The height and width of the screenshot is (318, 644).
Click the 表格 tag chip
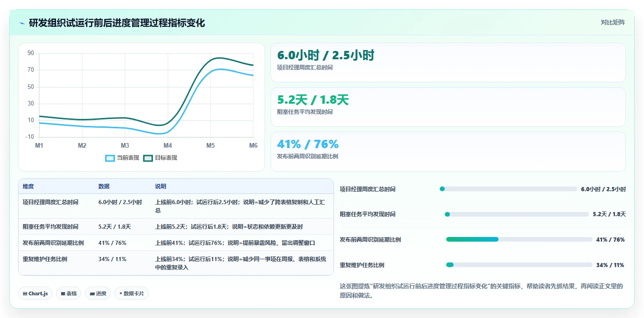click(69, 293)
